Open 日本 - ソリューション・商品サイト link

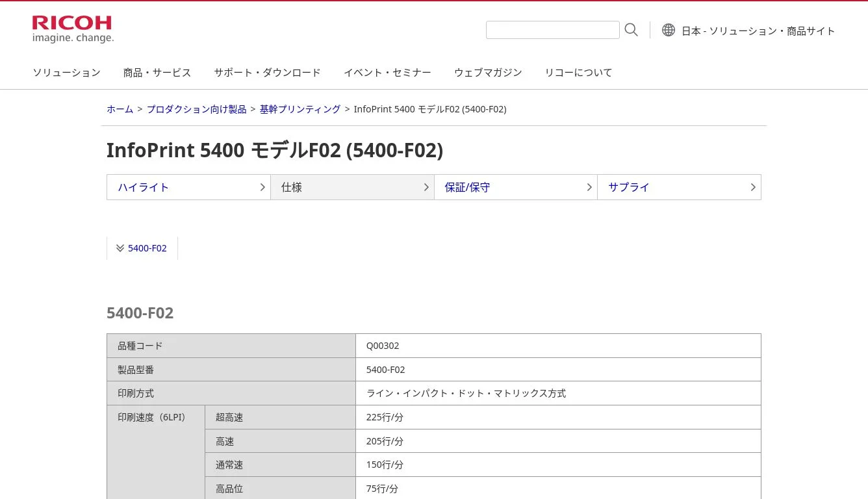click(x=758, y=31)
